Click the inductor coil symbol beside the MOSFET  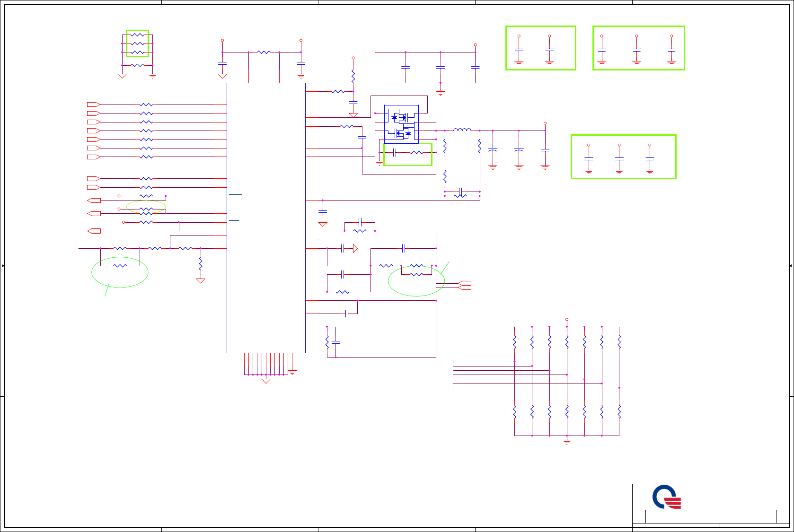462,129
